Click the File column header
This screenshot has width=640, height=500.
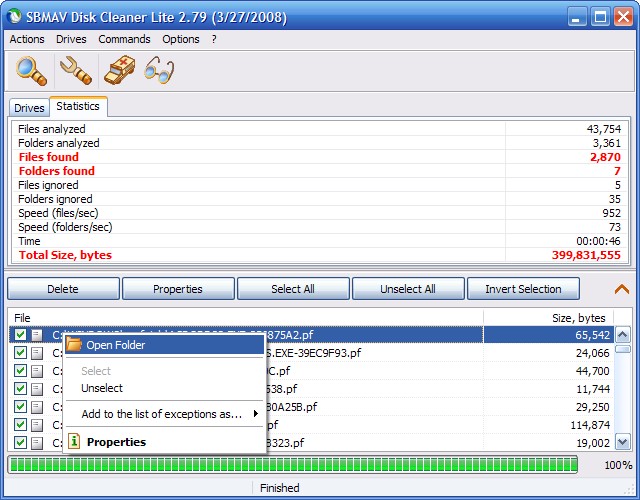(x=246, y=318)
